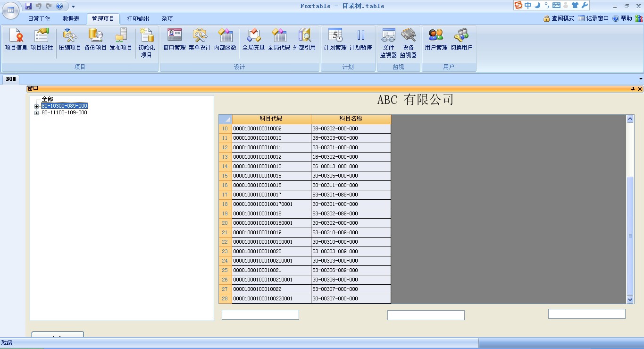Switch to 数据表 ribbon tab
Viewport: 644px width, 349px height.
click(x=71, y=19)
